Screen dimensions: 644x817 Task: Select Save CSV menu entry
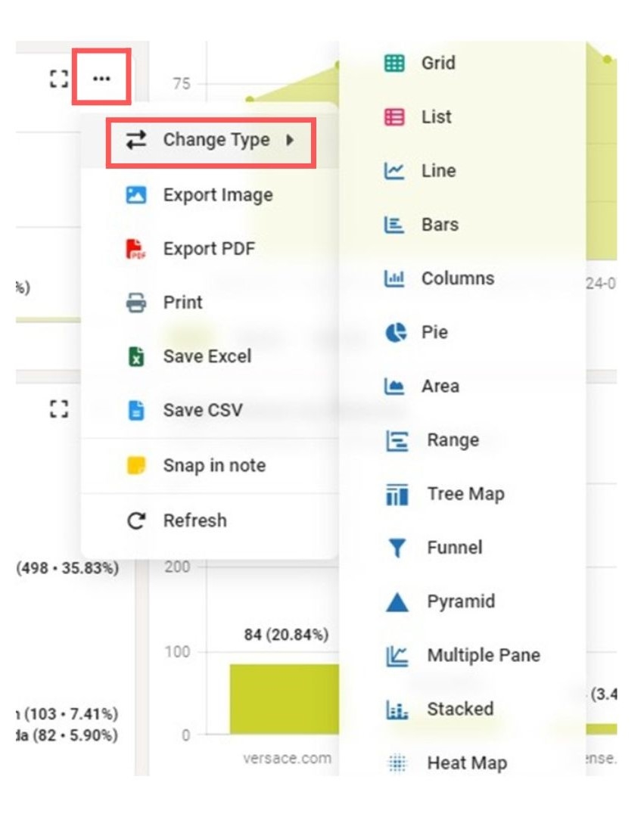202,410
